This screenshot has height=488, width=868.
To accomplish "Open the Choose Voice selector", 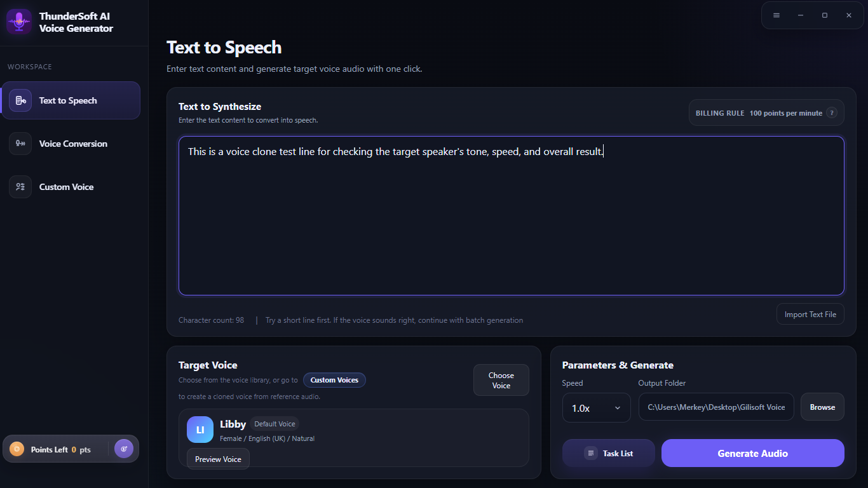I will pyautogui.click(x=501, y=380).
